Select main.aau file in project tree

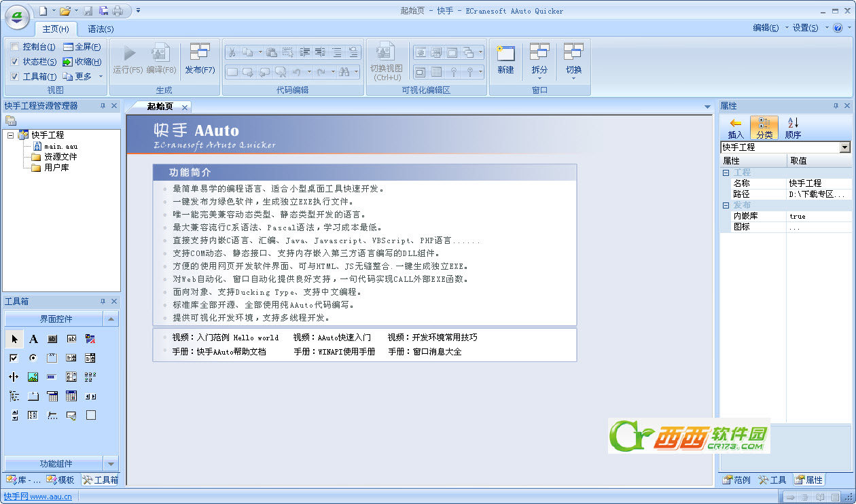coord(55,146)
